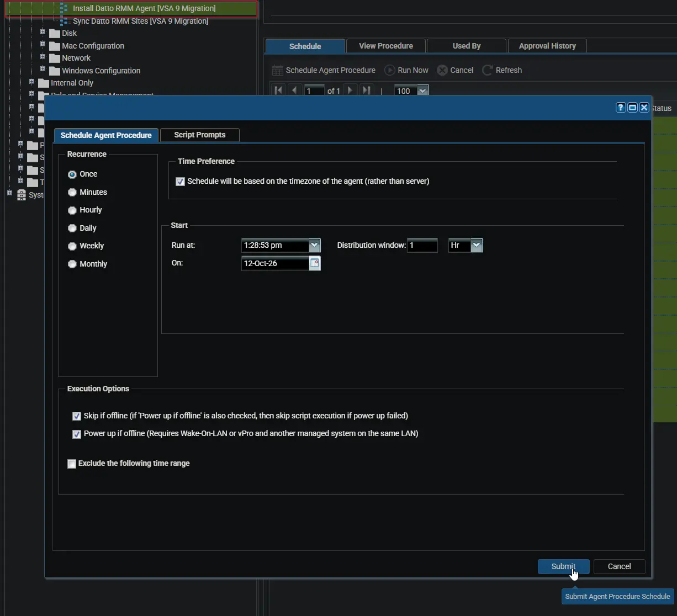
Task: Click the Network folder icon
Action: tap(54, 58)
